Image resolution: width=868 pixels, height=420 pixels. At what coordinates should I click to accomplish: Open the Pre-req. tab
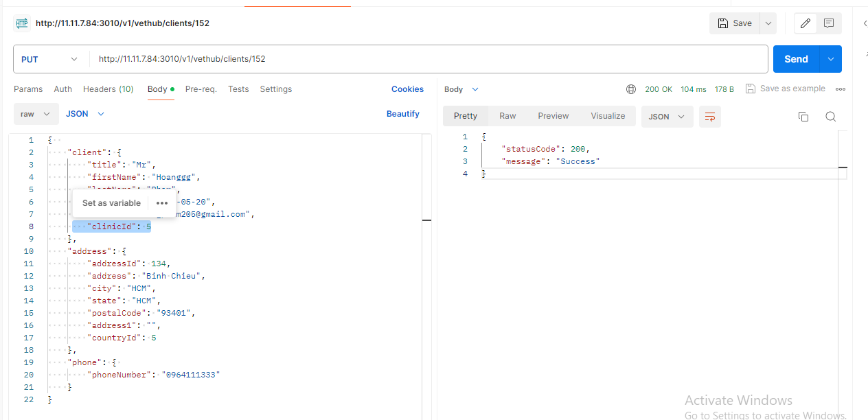[x=201, y=89]
